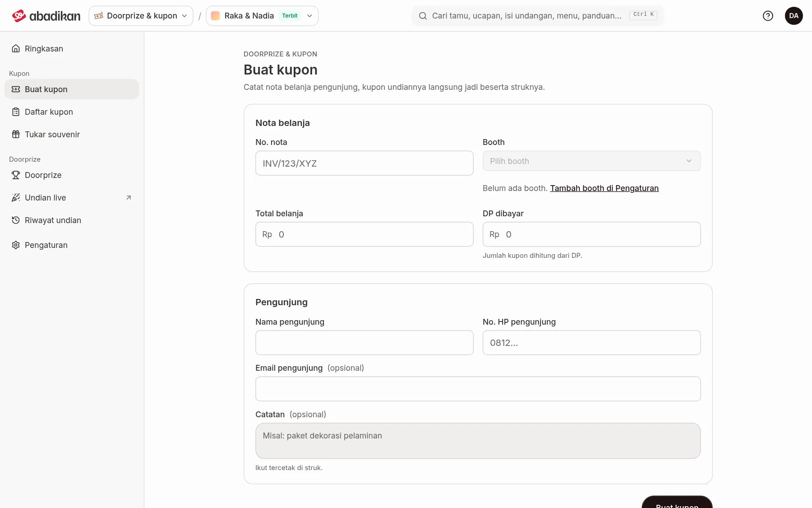Focus the Total belanja amount field

click(x=364, y=234)
